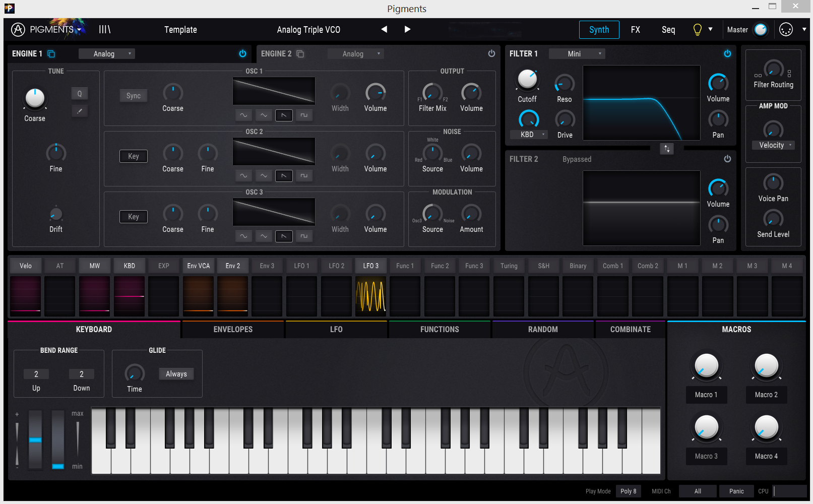The height and width of the screenshot is (504, 813).
Task: Click the bend range Up value field
Action: point(36,374)
